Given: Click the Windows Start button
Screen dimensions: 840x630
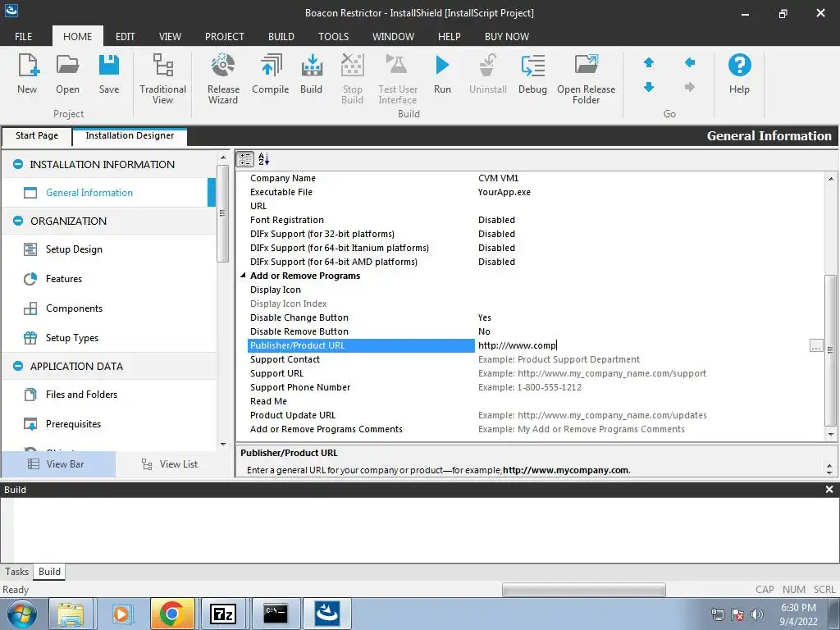Looking at the screenshot, I should click(x=22, y=614).
